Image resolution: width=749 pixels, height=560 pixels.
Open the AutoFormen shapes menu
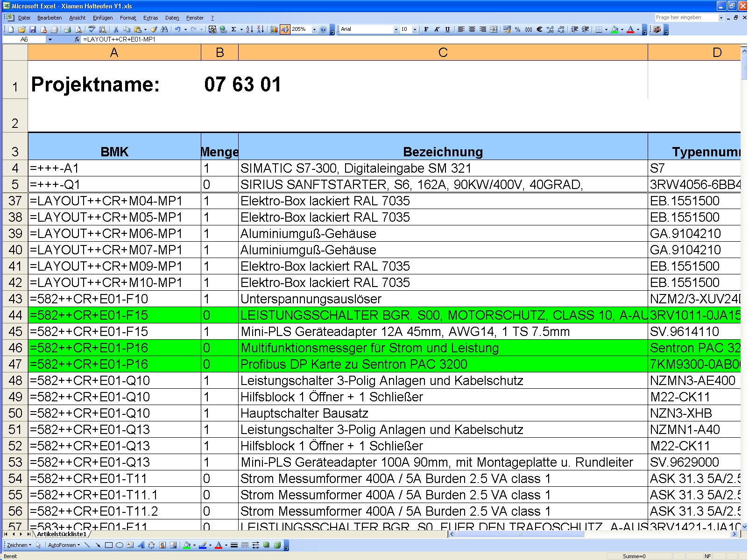click(64, 545)
